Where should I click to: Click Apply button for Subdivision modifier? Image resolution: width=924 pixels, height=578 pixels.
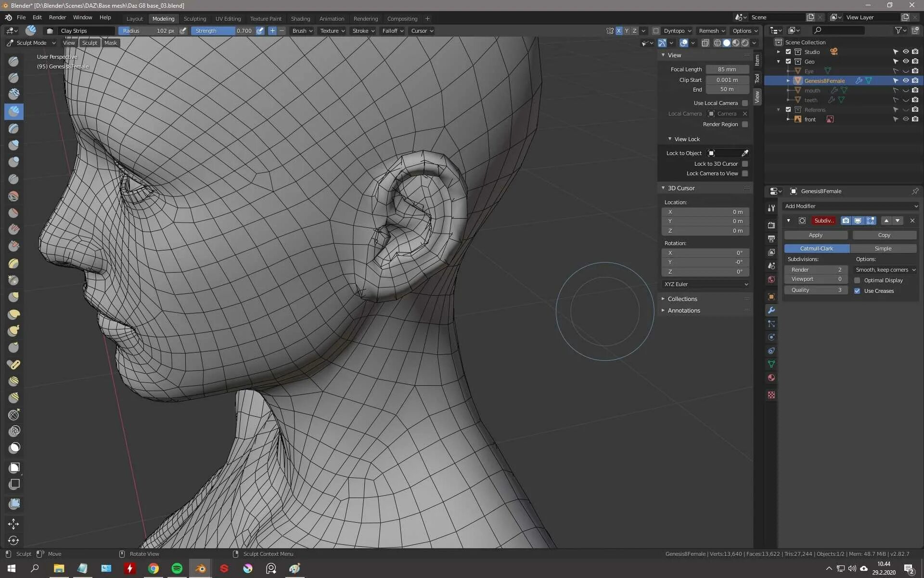pos(816,235)
